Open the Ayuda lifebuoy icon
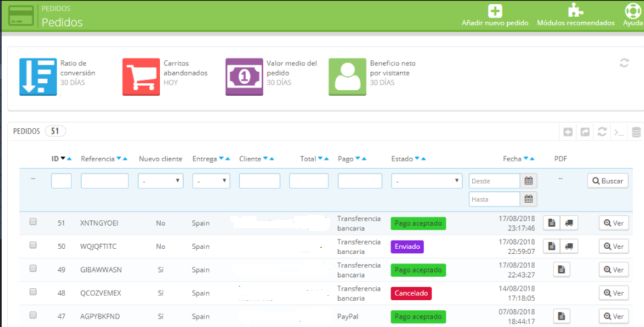This screenshot has height=327, width=644. click(x=633, y=11)
